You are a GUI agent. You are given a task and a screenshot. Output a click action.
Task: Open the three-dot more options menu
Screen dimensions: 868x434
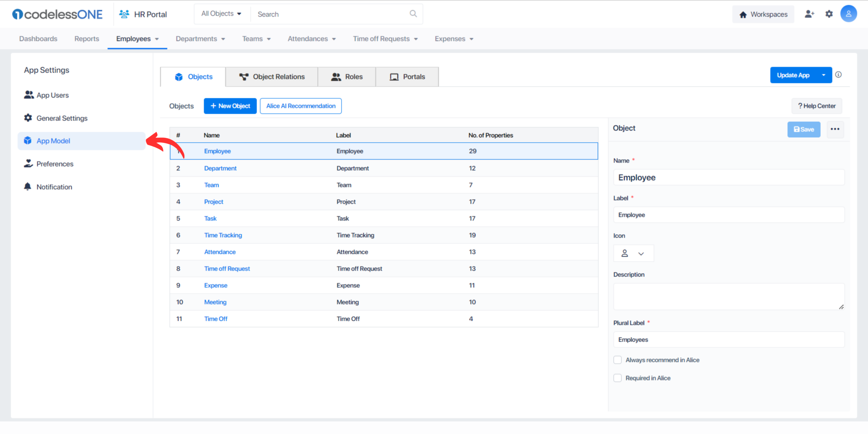(835, 129)
